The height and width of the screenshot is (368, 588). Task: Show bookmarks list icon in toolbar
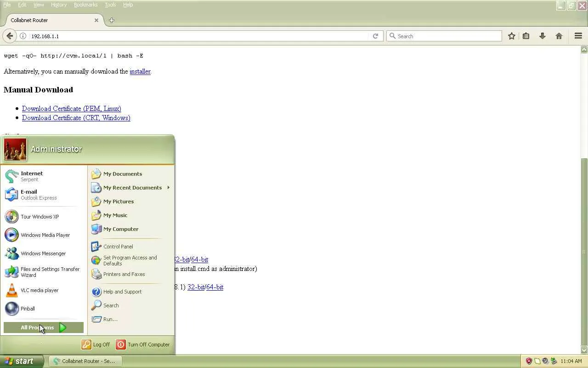tap(526, 36)
